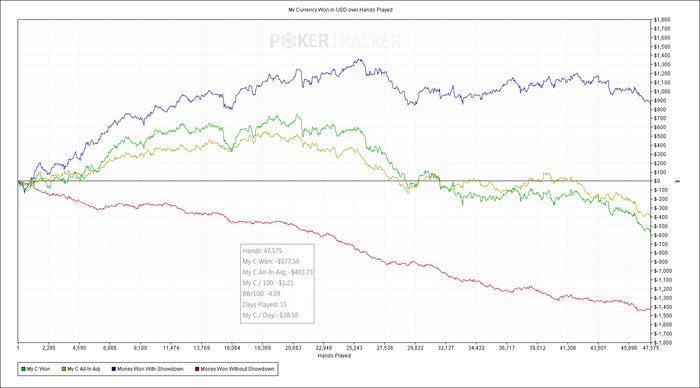Click the BB/100: -4.39 tooltip line
The width and height of the screenshot is (700, 388).
click(261, 294)
